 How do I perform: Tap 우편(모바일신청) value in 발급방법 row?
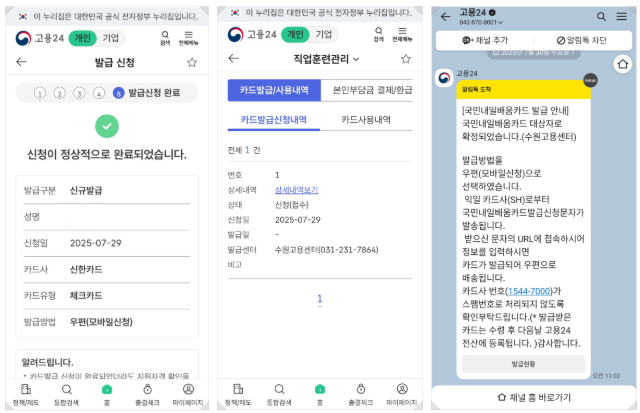[x=101, y=322]
